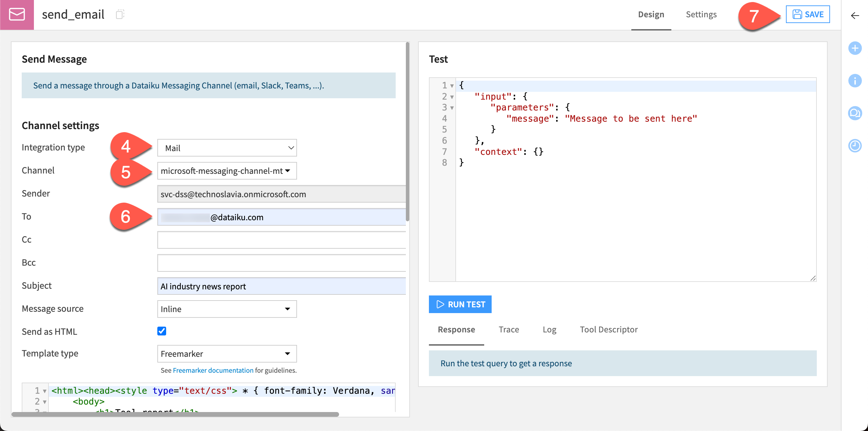Viewport: 868px width, 431px height.
Task: Click the copy icon next to send_email title
Action: 120,15
